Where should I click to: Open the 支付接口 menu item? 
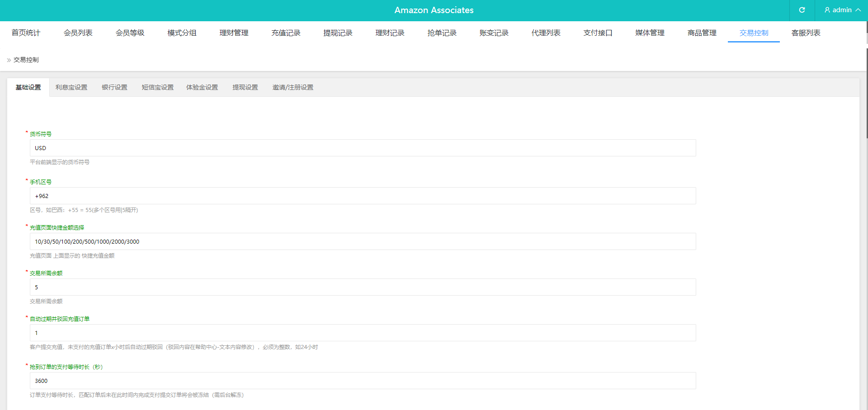[x=598, y=33]
